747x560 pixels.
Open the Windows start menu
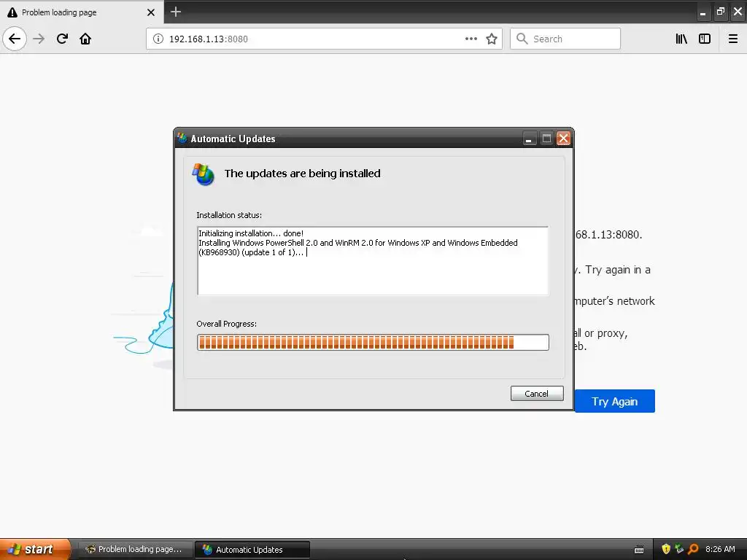coord(35,549)
